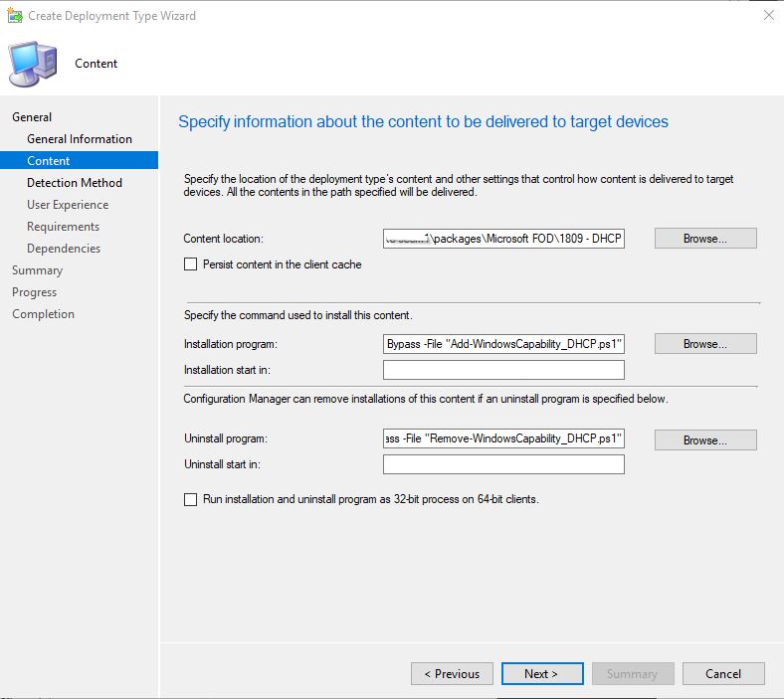Click the Cancel button

(723, 673)
